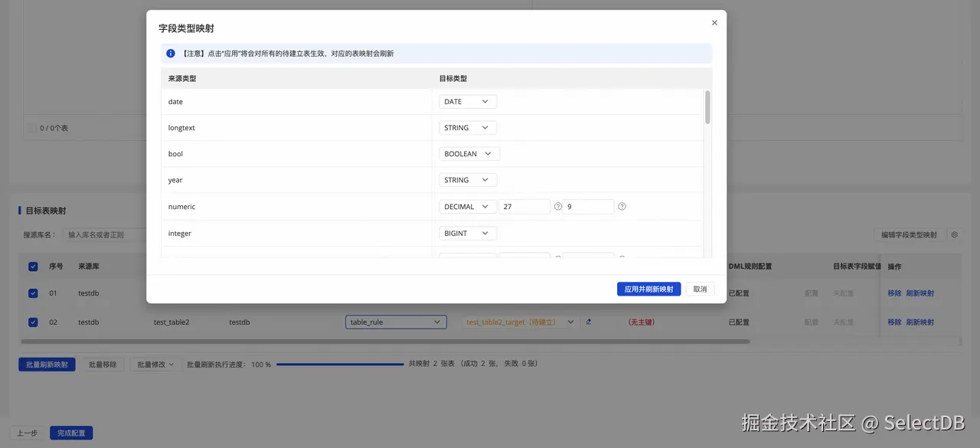980x448 pixels.
Task: Click the DML规则配置 column header
Action: pyautogui.click(x=750, y=267)
